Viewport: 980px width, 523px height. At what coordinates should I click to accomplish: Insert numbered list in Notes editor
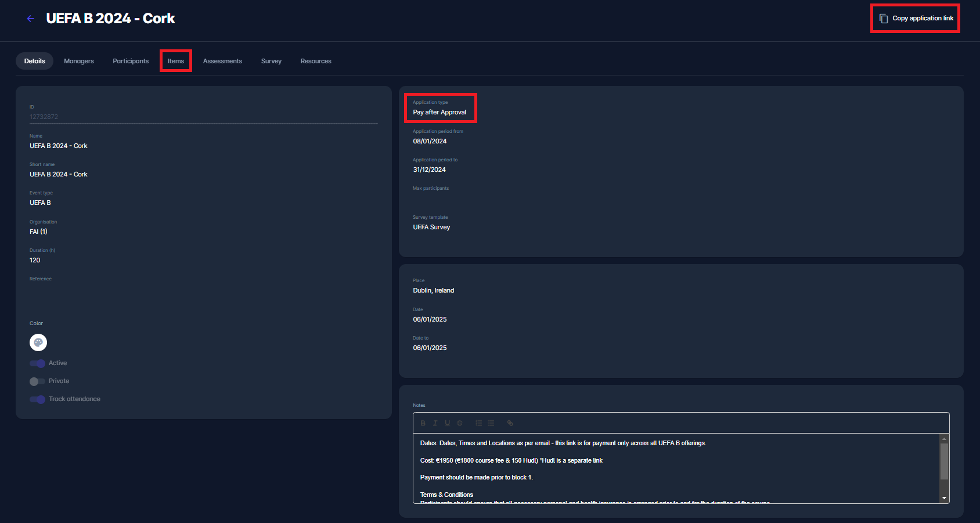(x=478, y=423)
